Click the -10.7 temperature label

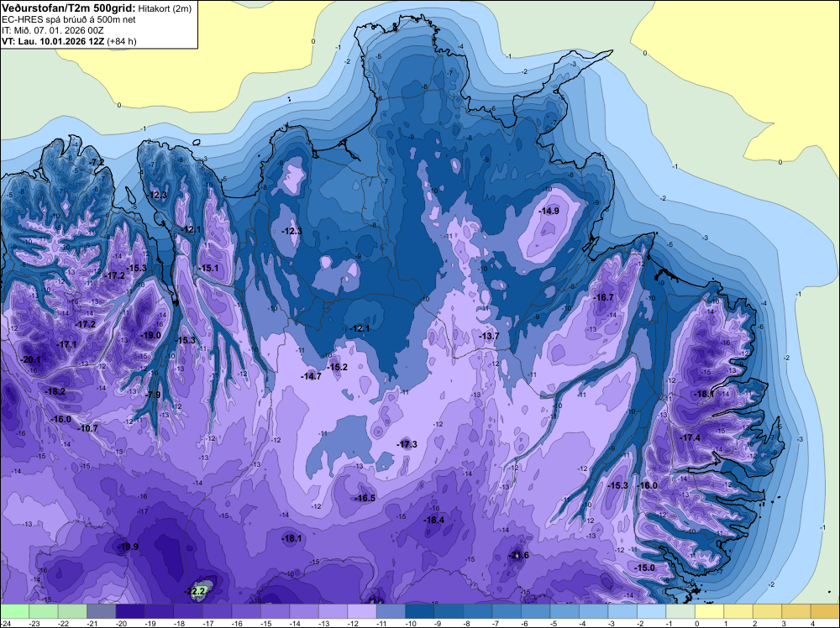coord(88,428)
